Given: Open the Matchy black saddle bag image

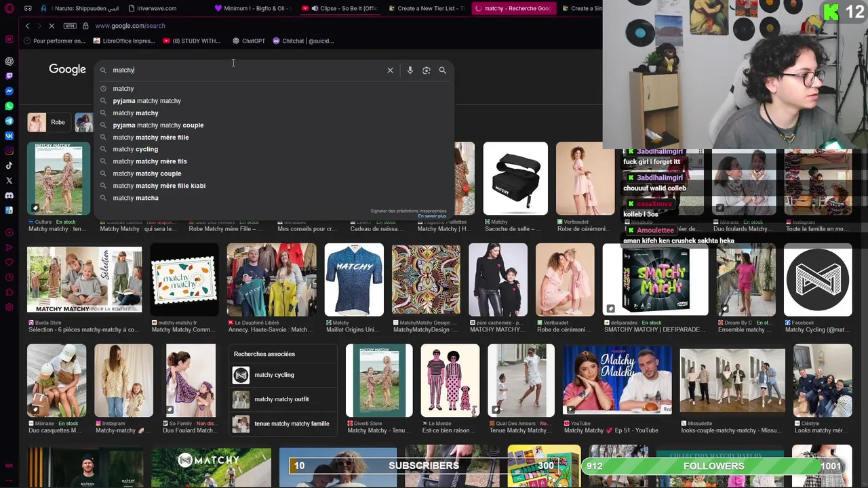Looking at the screenshot, I should tap(515, 179).
